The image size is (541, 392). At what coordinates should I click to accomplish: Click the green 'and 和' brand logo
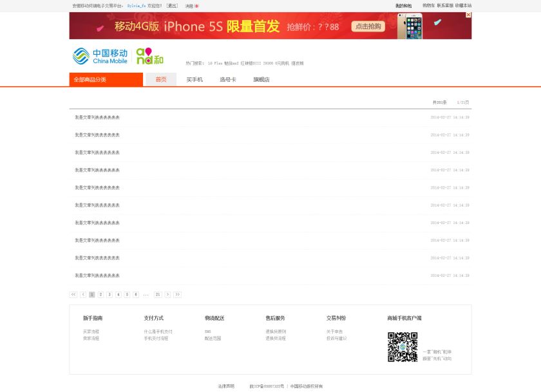coord(149,56)
